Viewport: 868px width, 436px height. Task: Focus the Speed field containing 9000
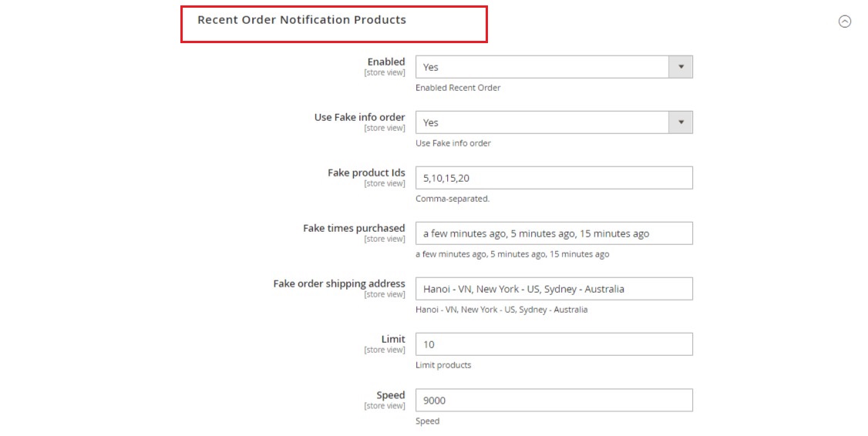point(553,400)
